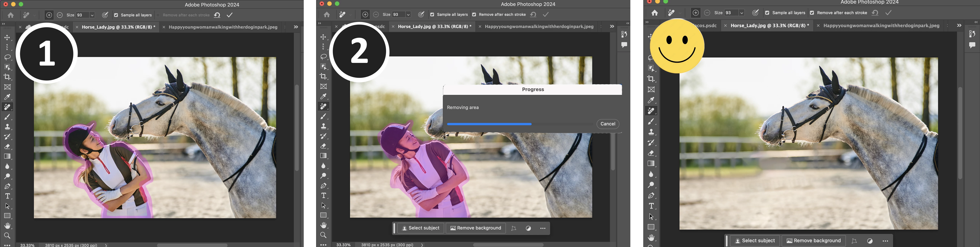Pick Gradient tool in panel numbered 1

coord(7,156)
